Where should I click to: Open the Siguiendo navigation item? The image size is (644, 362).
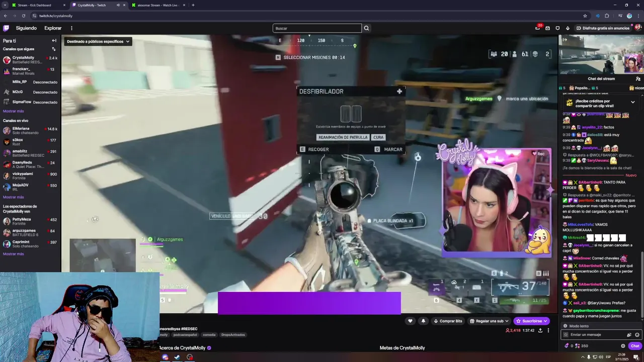click(26, 28)
